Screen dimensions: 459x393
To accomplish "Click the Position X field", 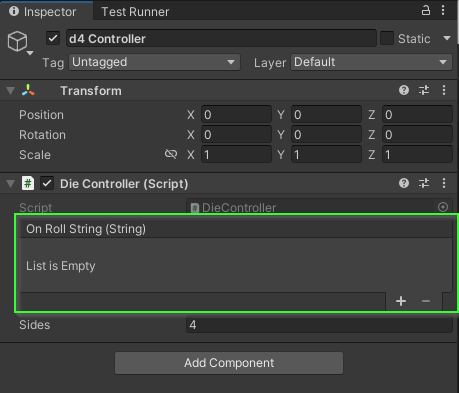I will [x=236, y=115].
